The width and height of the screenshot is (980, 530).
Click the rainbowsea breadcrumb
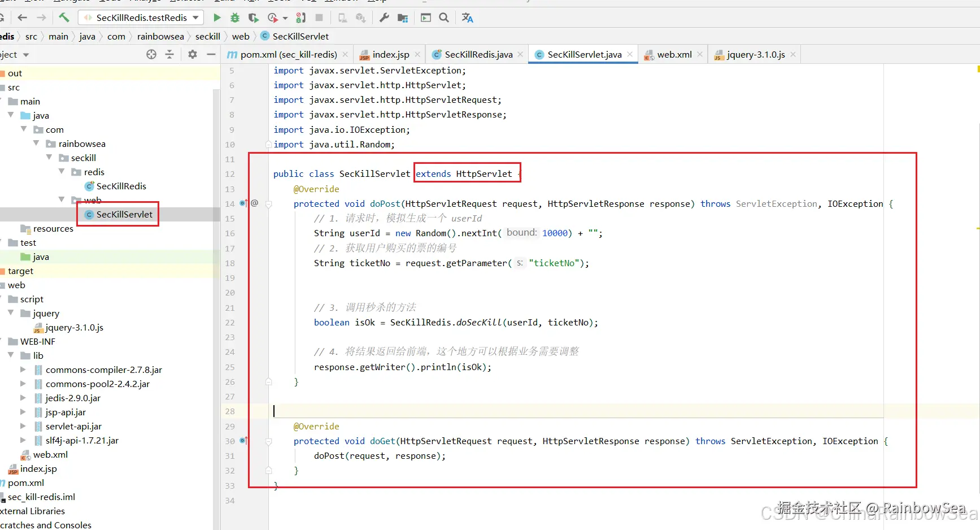(160, 37)
